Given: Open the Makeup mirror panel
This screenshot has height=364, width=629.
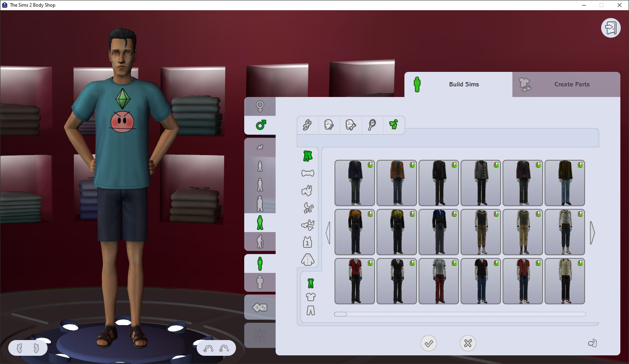Looking at the screenshot, I should [372, 125].
